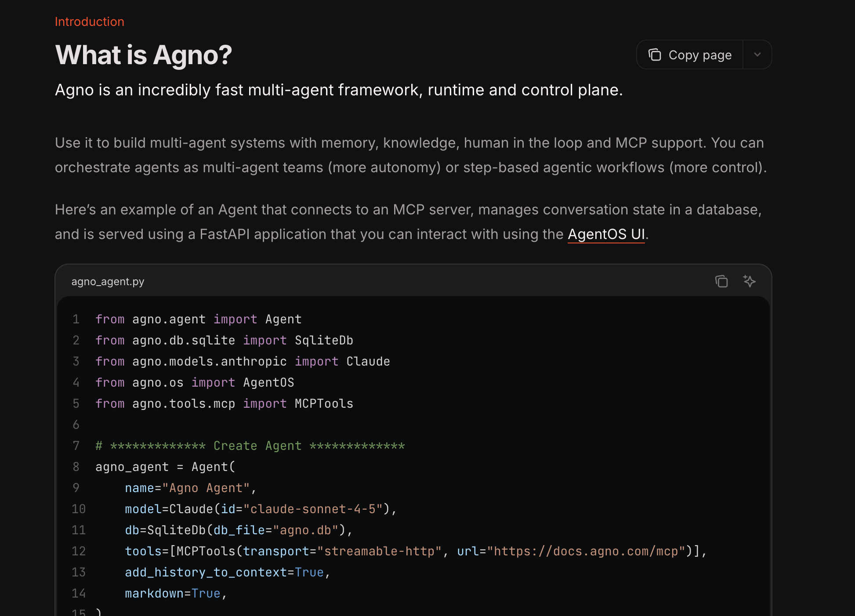Click line number 1 in code gutter
855x616 pixels.
pyautogui.click(x=76, y=319)
